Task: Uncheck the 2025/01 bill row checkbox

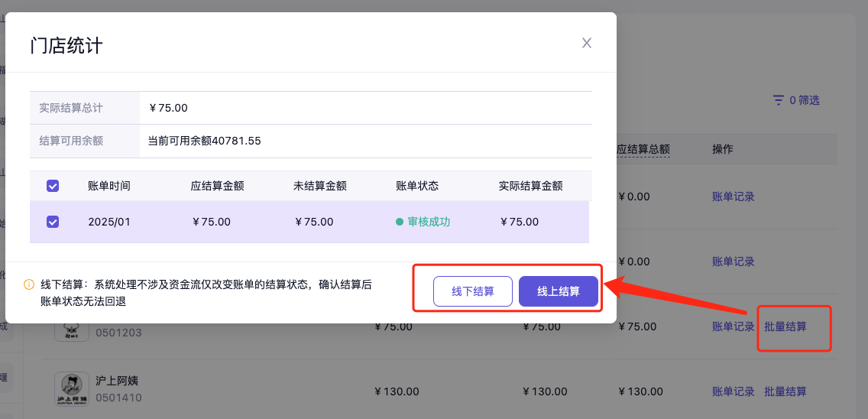Action: [x=53, y=222]
